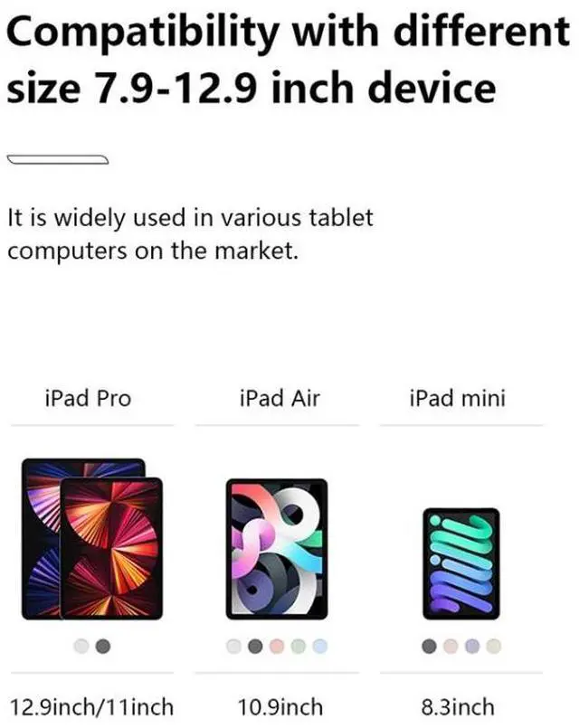Choose the silver swatch under iPad Air
This screenshot has height=728, width=579.
point(233,646)
